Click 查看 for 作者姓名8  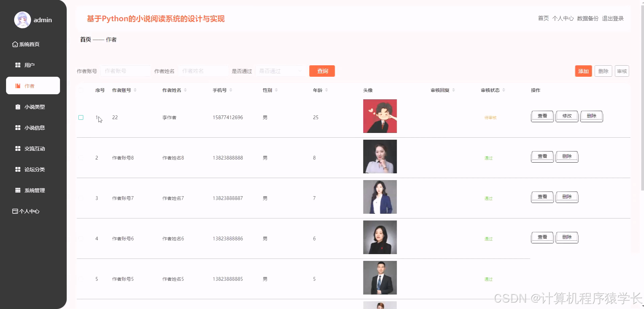point(542,157)
